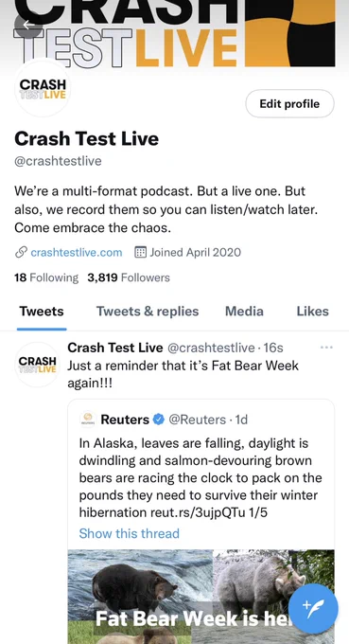Open the three-dot tweet options menu
Screen dimensions: 349x644
tap(326, 348)
